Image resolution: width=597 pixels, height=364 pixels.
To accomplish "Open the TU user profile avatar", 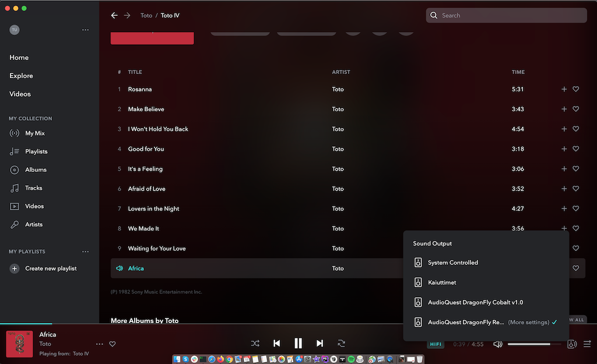I will coord(15,30).
